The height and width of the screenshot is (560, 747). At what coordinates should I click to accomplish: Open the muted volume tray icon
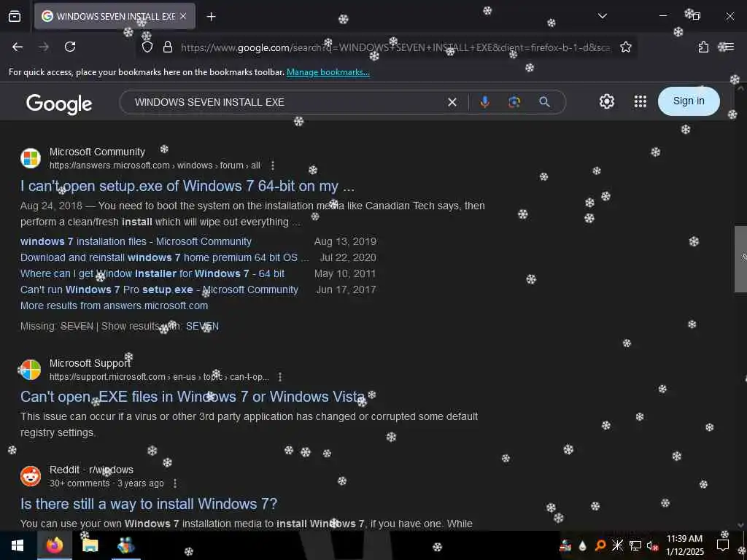tap(651, 545)
